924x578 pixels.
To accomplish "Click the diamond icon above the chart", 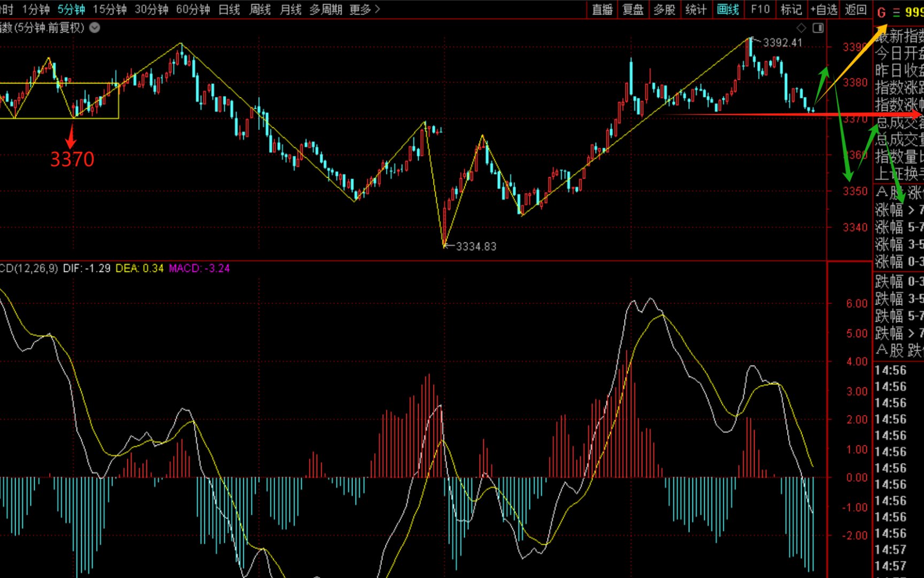I will click(801, 28).
